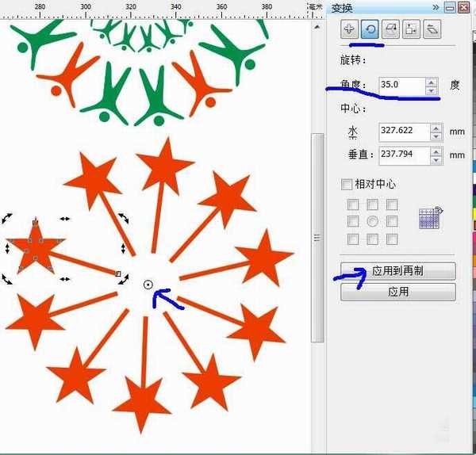Select the Position transform icon
This screenshot has height=455, width=476.
pyautogui.click(x=348, y=29)
